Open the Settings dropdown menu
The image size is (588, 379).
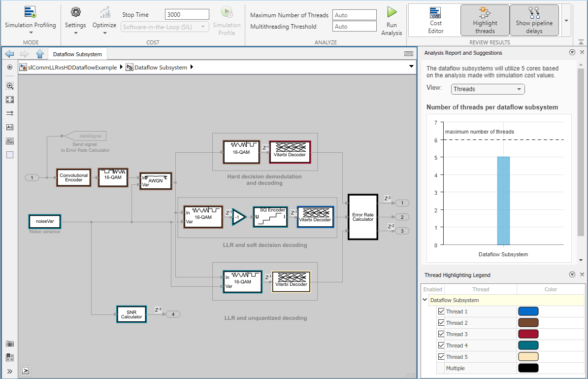coord(75,20)
